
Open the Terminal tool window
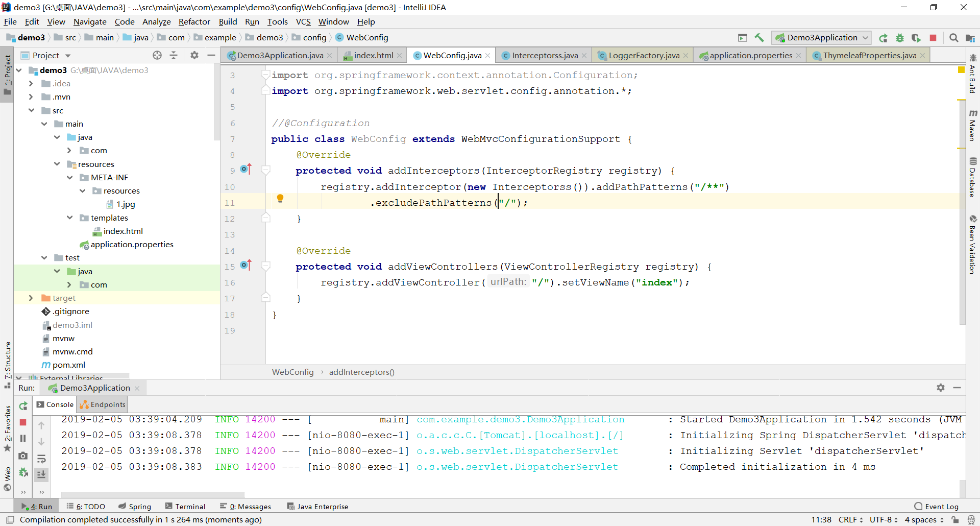coord(185,507)
